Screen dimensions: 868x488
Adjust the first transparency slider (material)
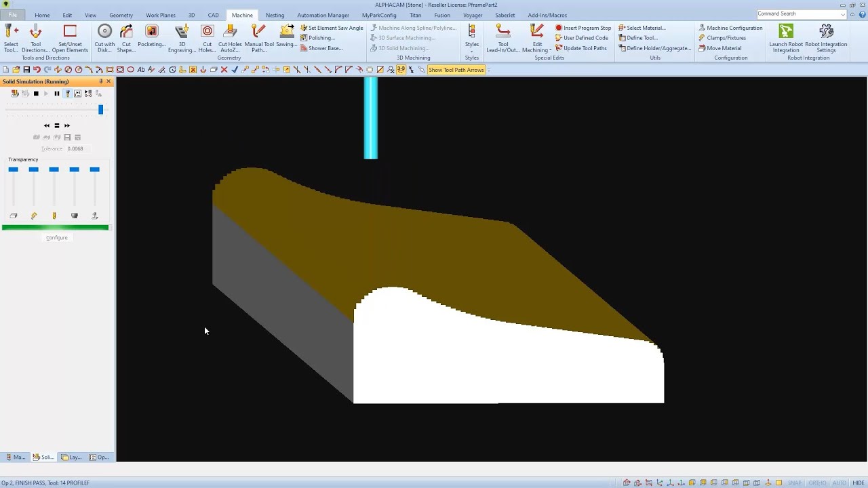[13, 169]
